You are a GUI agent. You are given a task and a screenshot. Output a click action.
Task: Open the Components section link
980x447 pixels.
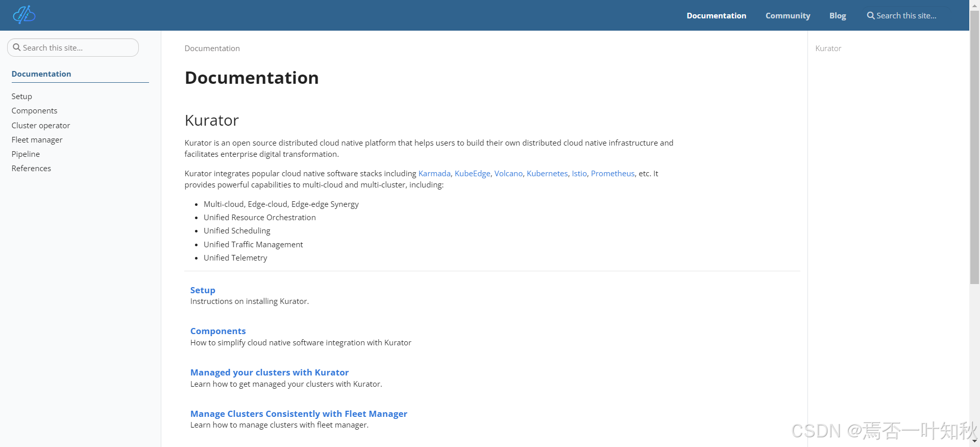(x=218, y=331)
